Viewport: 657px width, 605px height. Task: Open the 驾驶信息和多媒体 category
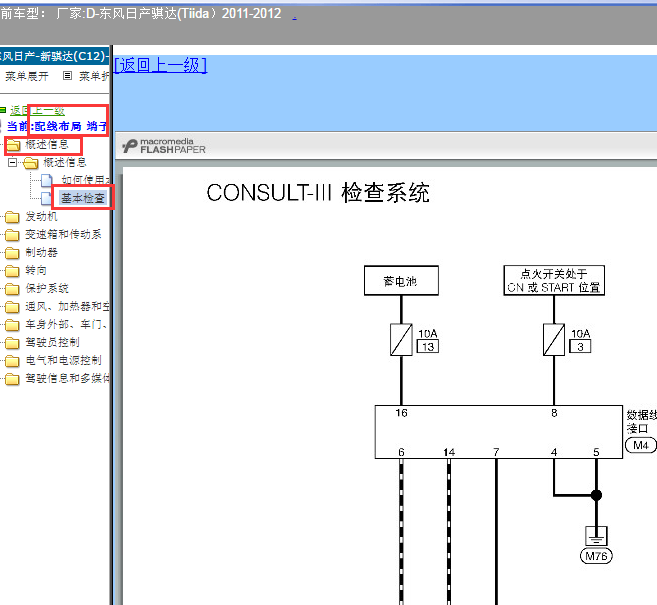67,379
